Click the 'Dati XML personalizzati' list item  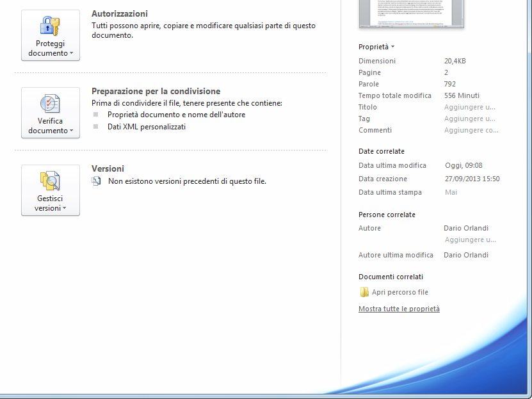pyautogui.click(x=146, y=127)
